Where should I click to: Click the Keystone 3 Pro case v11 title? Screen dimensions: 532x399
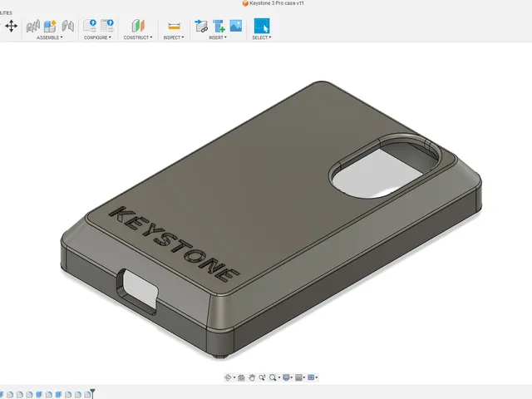[277, 3]
